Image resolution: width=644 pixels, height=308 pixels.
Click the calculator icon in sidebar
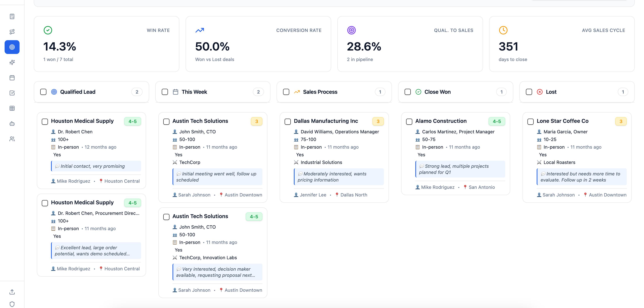click(x=12, y=16)
